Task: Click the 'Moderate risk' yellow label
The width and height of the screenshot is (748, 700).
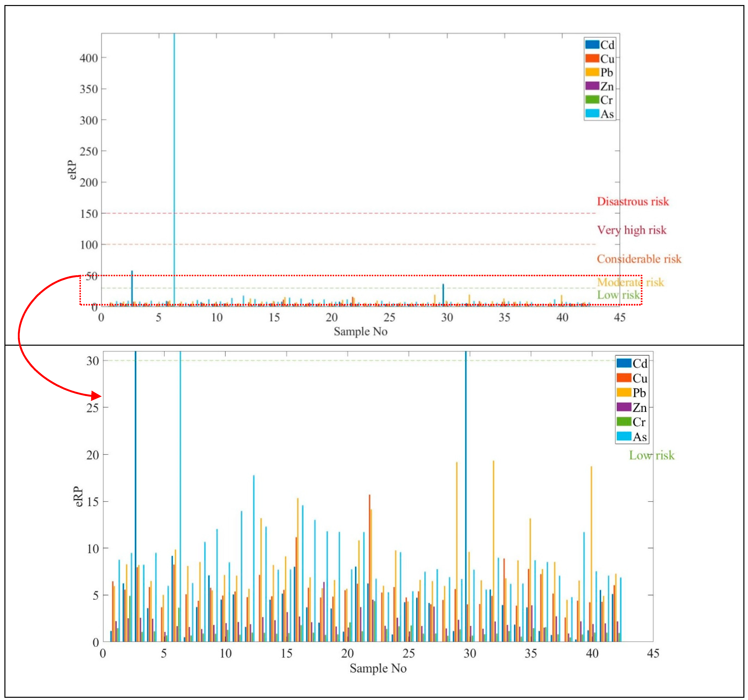Action: 630,282
